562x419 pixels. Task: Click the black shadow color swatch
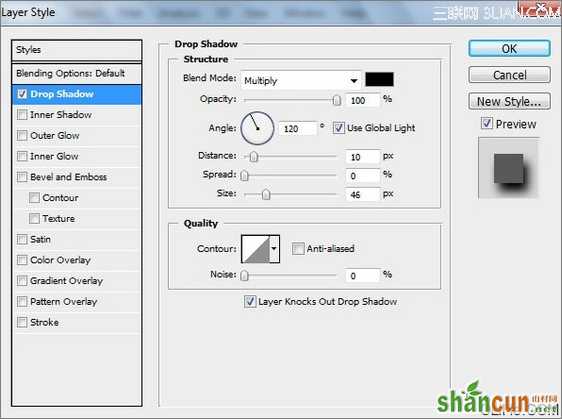pos(379,79)
